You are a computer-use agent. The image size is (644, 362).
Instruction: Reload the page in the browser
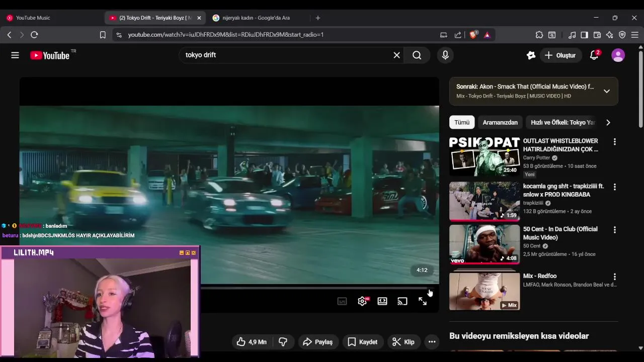pos(34,35)
